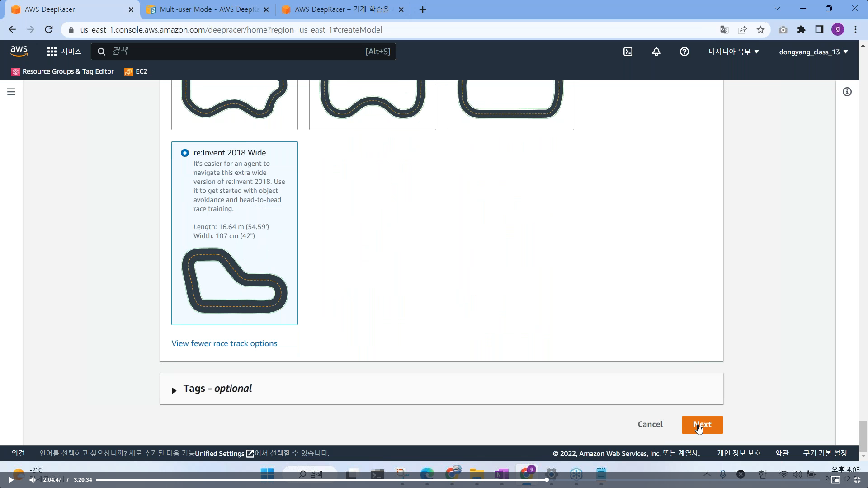Click the orange Next button
The image size is (868, 488).
tap(702, 424)
